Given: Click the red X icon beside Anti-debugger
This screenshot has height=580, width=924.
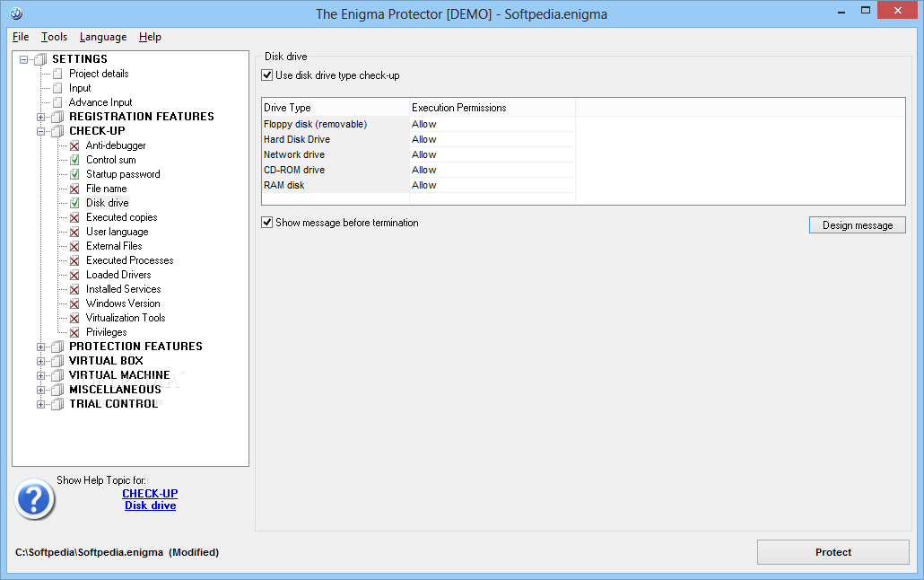Looking at the screenshot, I should tap(74, 145).
